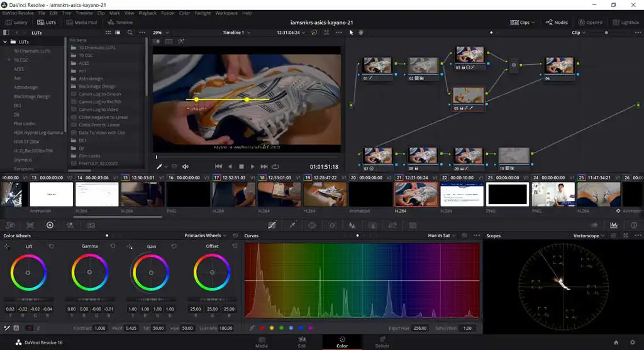
Task: Open the RGB Mixer palette
Action: tap(70, 225)
